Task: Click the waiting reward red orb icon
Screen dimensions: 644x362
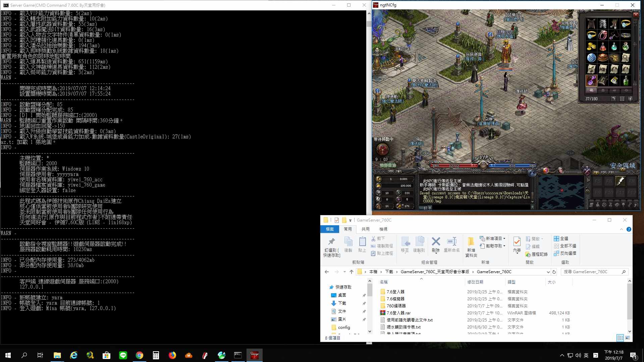Action: coord(382,149)
